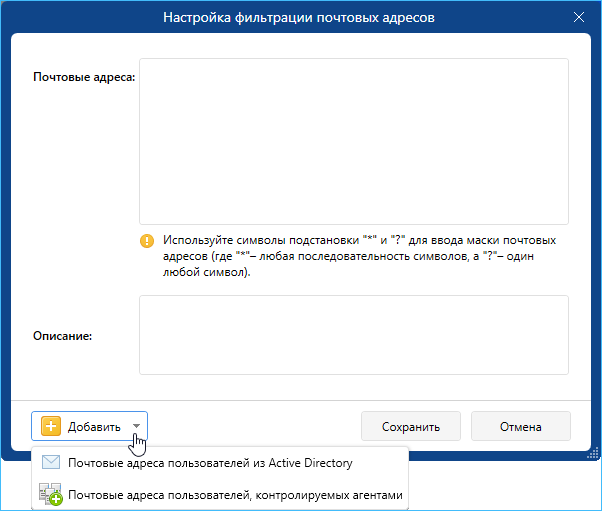Click the Добавить button label
602x511 pixels.
tap(94, 427)
